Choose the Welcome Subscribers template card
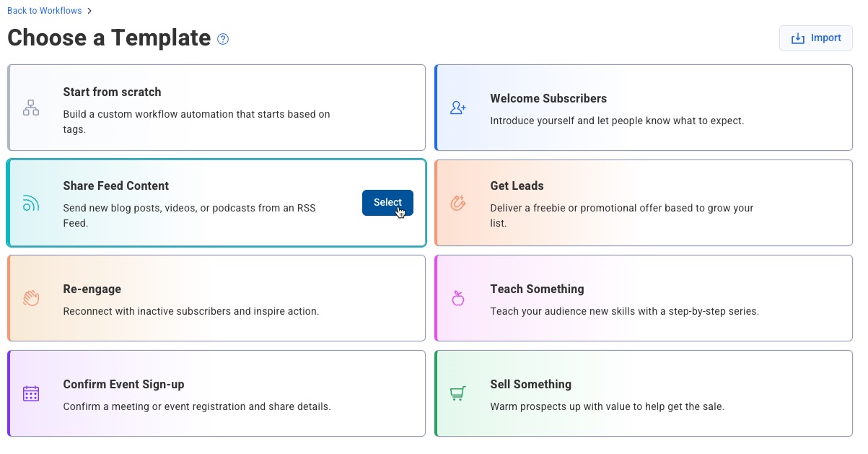This screenshot has height=454, width=868. click(643, 108)
